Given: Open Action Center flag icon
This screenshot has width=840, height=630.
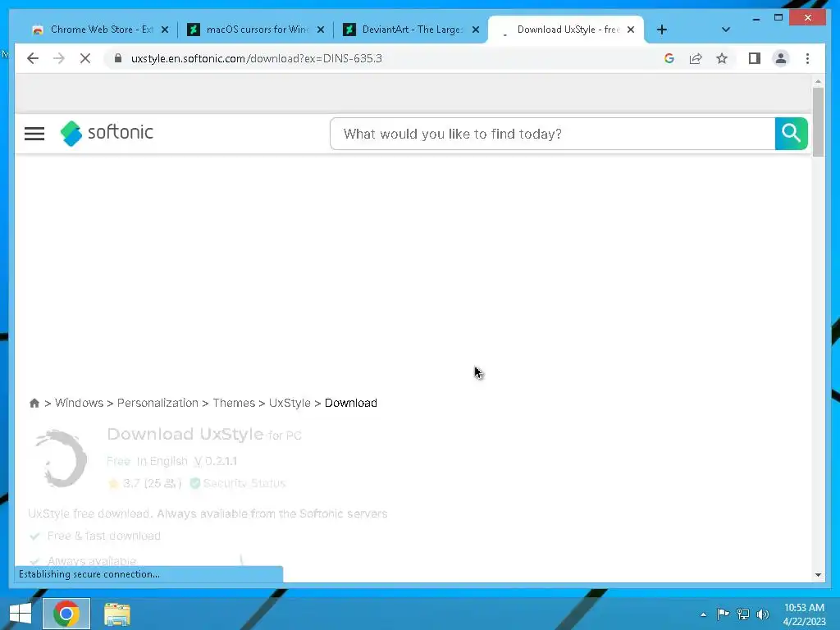Looking at the screenshot, I should [x=723, y=614].
